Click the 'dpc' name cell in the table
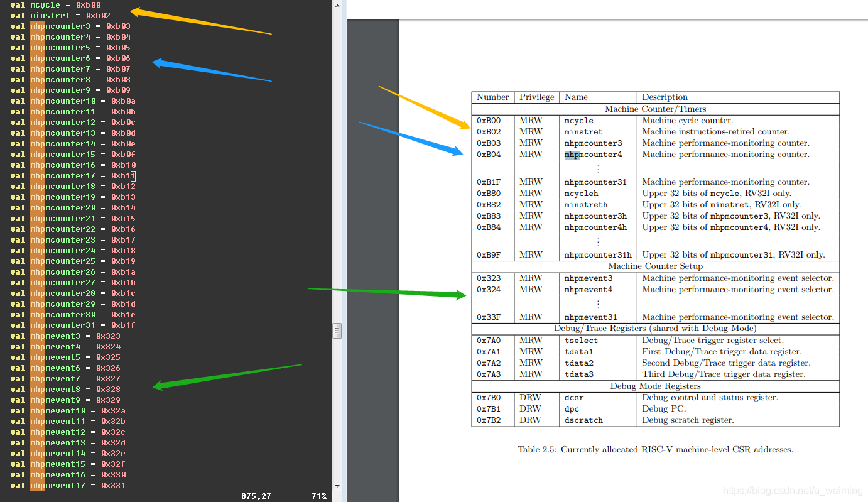Image resolution: width=868 pixels, height=502 pixels. click(x=572, y=409)
